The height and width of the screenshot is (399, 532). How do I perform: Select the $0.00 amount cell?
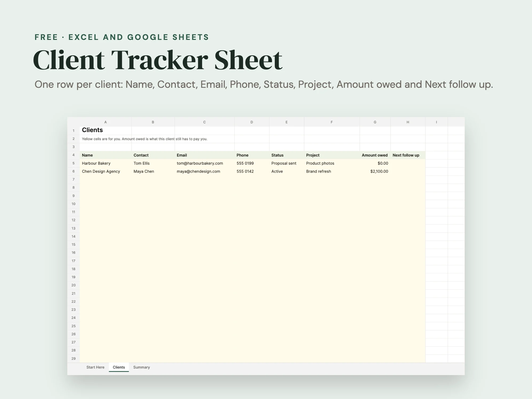click(375, 163)
